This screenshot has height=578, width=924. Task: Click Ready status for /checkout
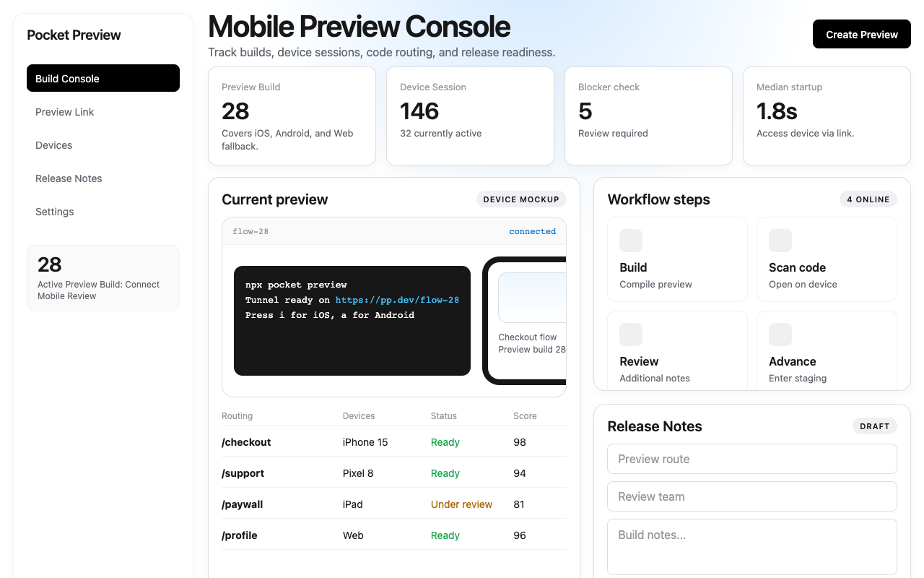[445, 442]
